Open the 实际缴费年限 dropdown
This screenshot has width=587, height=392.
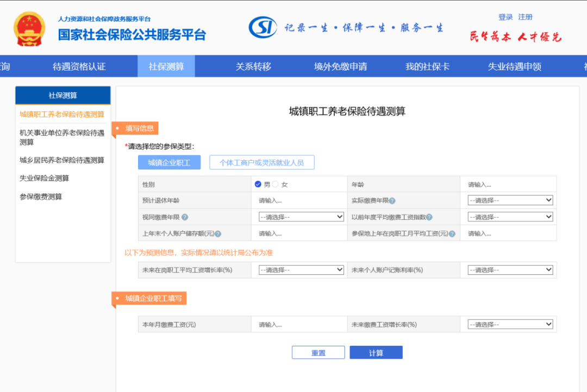[509, 200]
